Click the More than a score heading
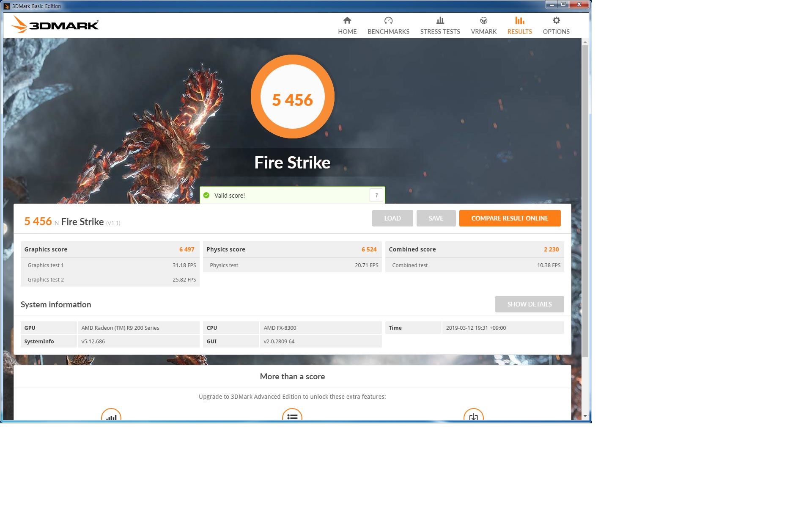The image size is (812, 508). click(292, 376)
